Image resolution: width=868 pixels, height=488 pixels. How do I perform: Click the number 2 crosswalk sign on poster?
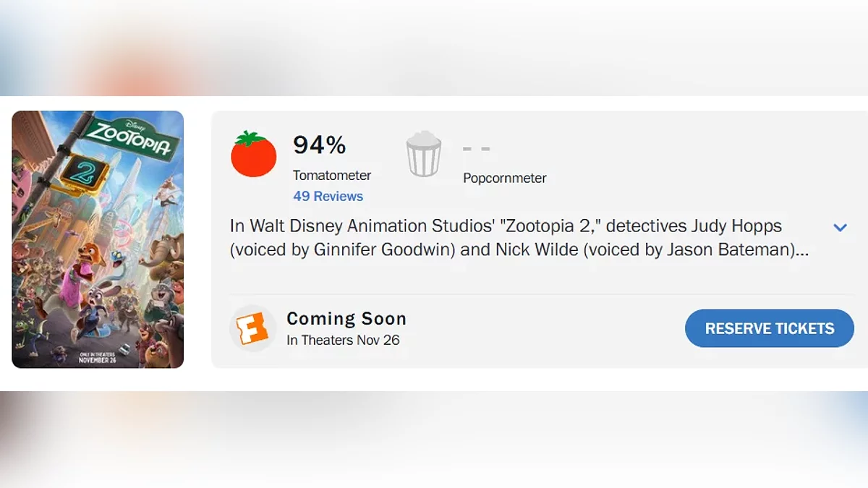pyautogui.click(x=85, y=172)
